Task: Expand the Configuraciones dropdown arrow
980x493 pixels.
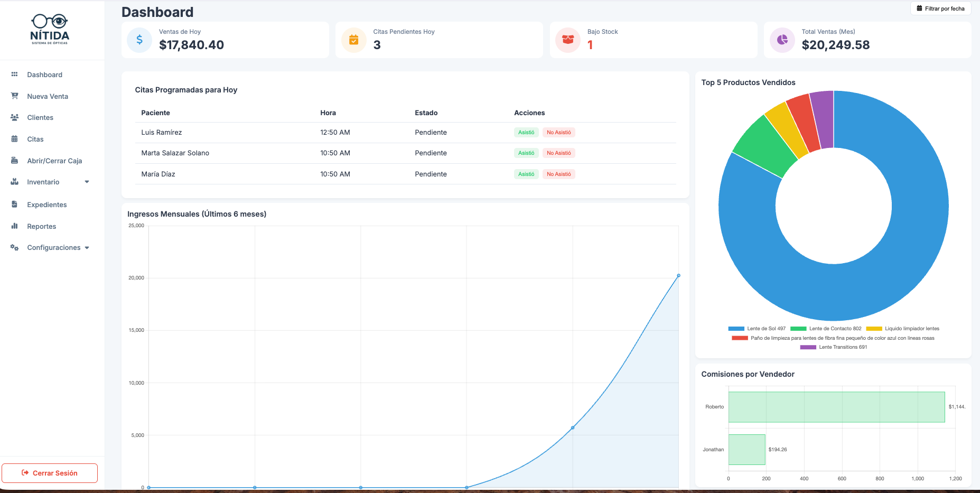Action: coord(87,248)
